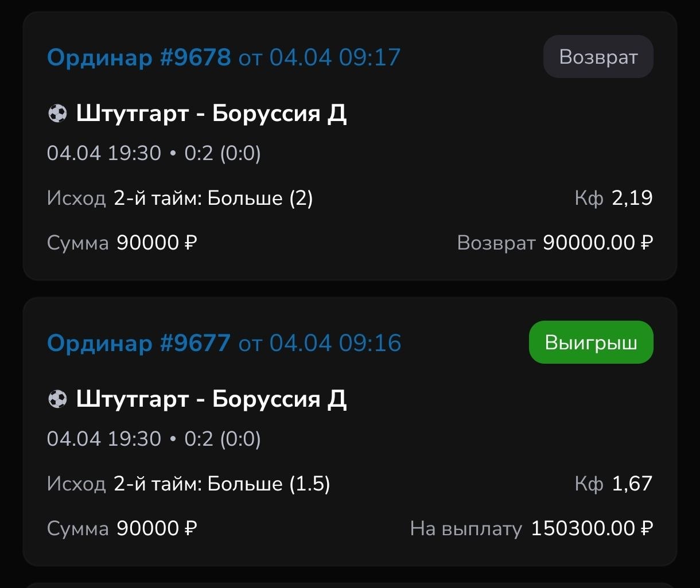Tap the soccer ball icon in bet #9677
Viewport: 700px width, 588px height.
point(57,399)
